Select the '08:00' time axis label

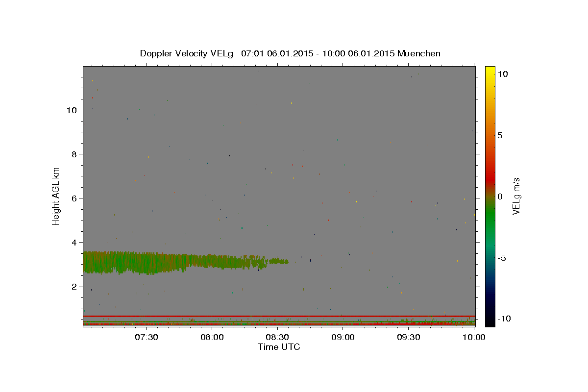click(x=212, y=337)
